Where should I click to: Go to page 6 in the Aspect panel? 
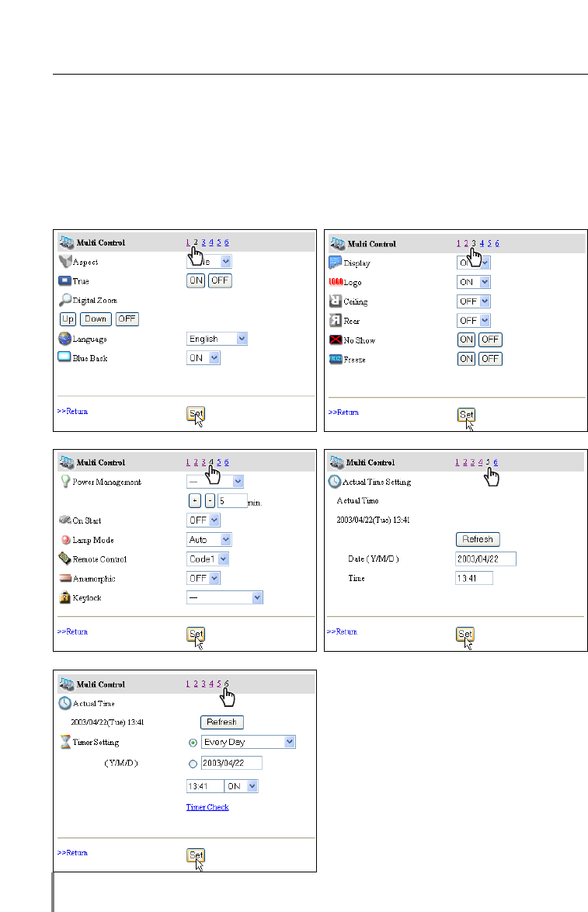coord(226,243)
